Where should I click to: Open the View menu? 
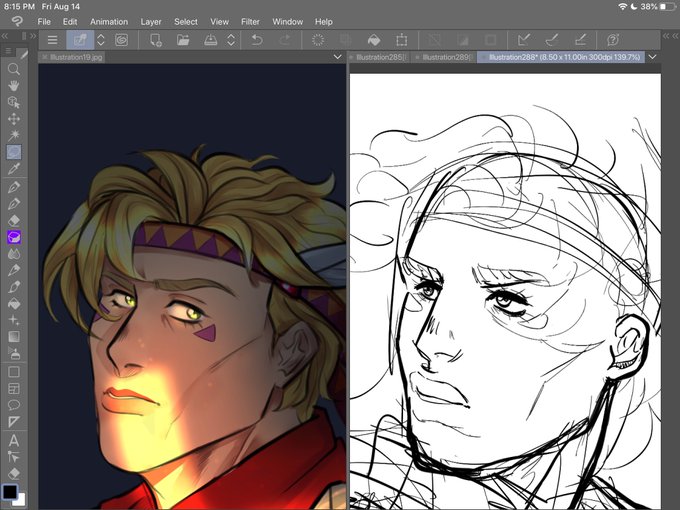[219, 22]
